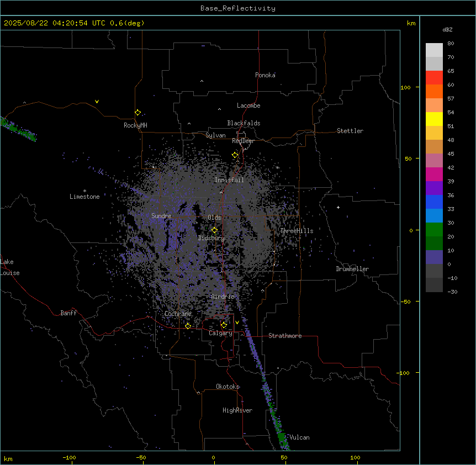Click the white plus marker north of Drumheller
The width and height of the screenshot is (476, 465).
tap(338, 207)
